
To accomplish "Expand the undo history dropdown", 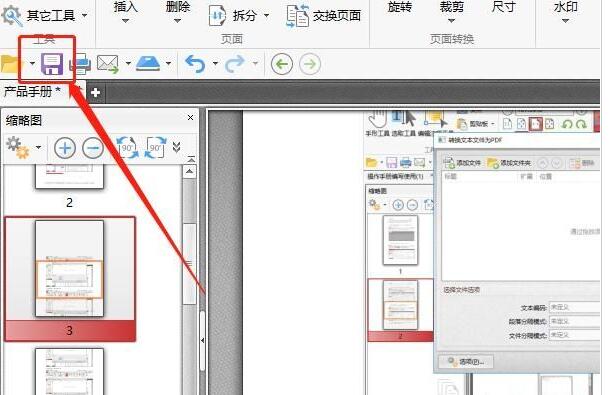I will tap(215, 63).
